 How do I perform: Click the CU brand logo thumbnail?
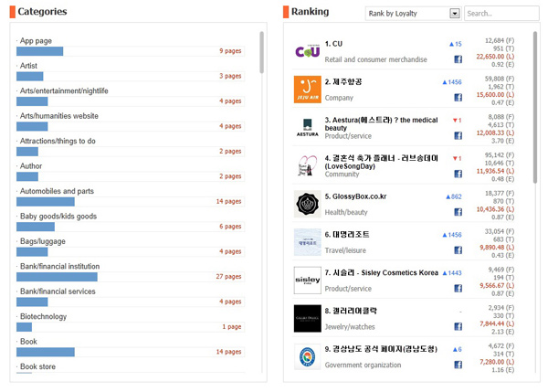pyautogui.click(x=307, y=51)
